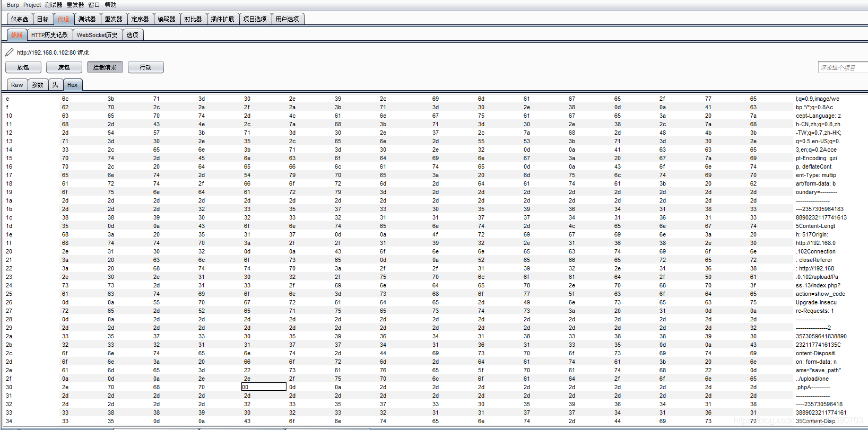Select the highlighted 00 hex cell in row 30
The image size is (868, 430).
(263, 387)
